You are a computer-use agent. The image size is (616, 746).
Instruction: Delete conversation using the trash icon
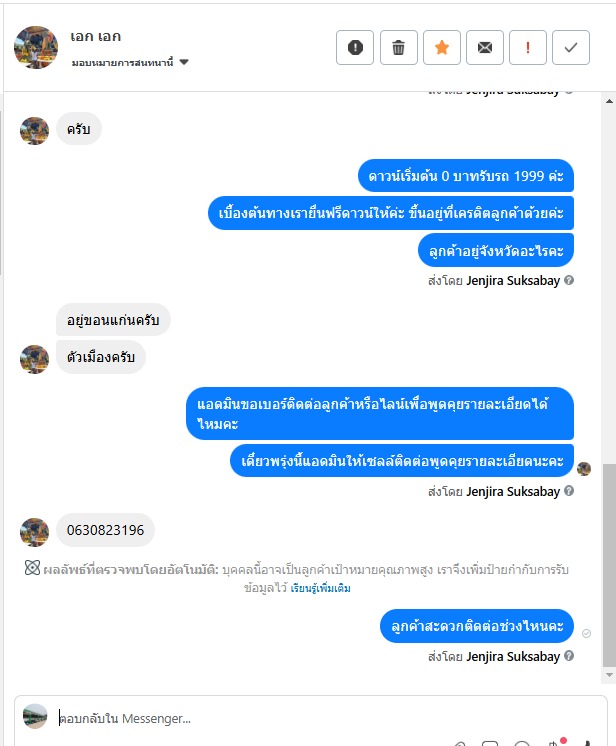pos(399,48)
